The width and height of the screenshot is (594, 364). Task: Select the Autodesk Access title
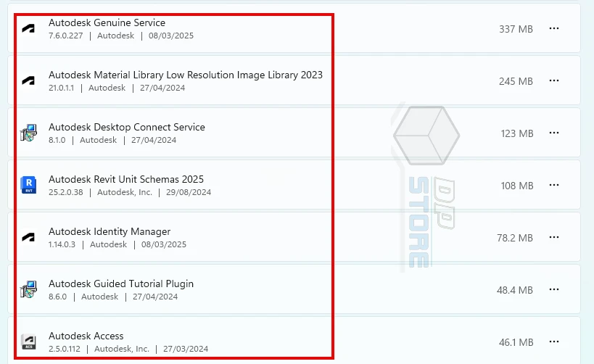[86, 336]
